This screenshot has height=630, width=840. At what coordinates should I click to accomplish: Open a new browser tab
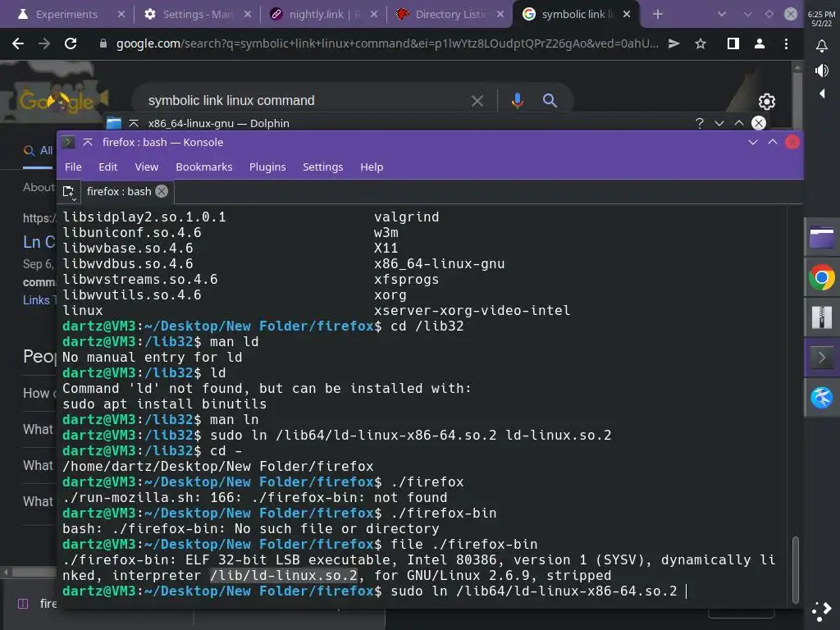click(658, 14)
